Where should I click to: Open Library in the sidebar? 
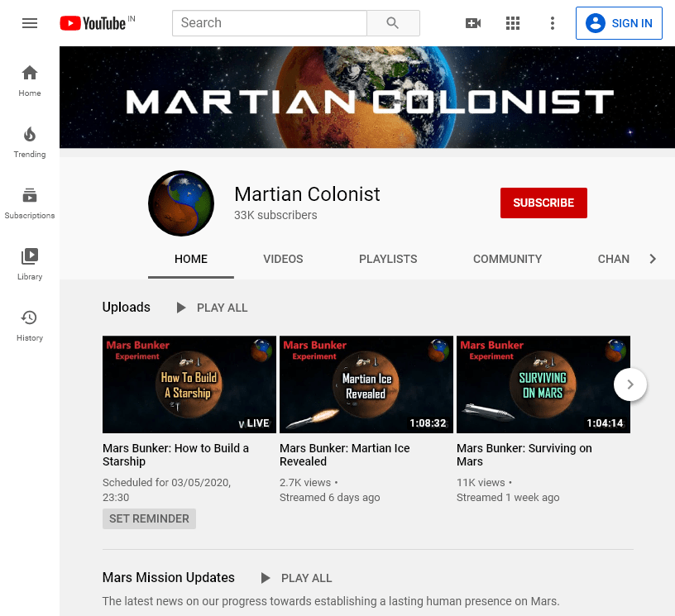(x=30, y=265)
